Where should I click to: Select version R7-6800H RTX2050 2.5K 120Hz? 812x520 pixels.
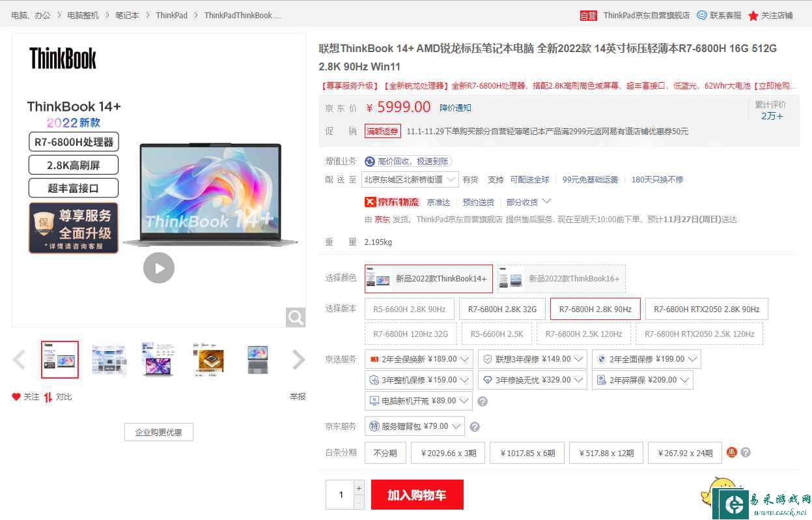pos(699,334)
